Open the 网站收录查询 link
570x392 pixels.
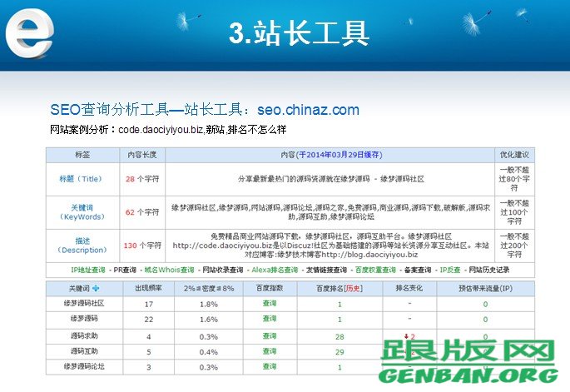pyautogui.click(x=222, y=270)
